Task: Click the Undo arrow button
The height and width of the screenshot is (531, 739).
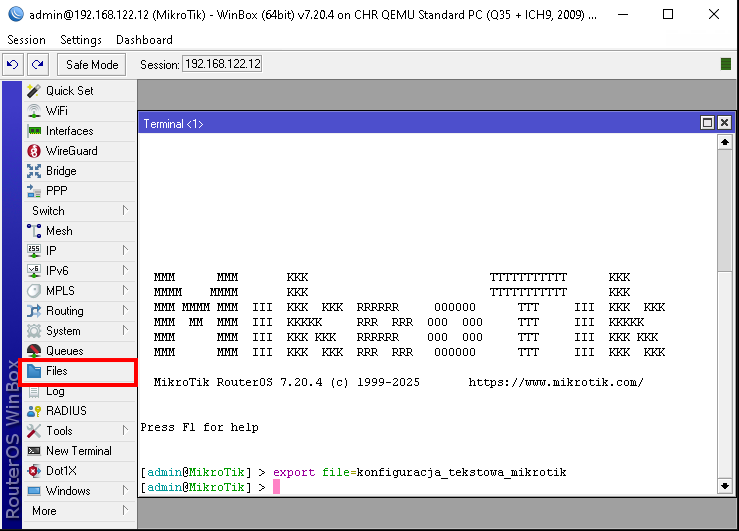Action: point(13,64)
